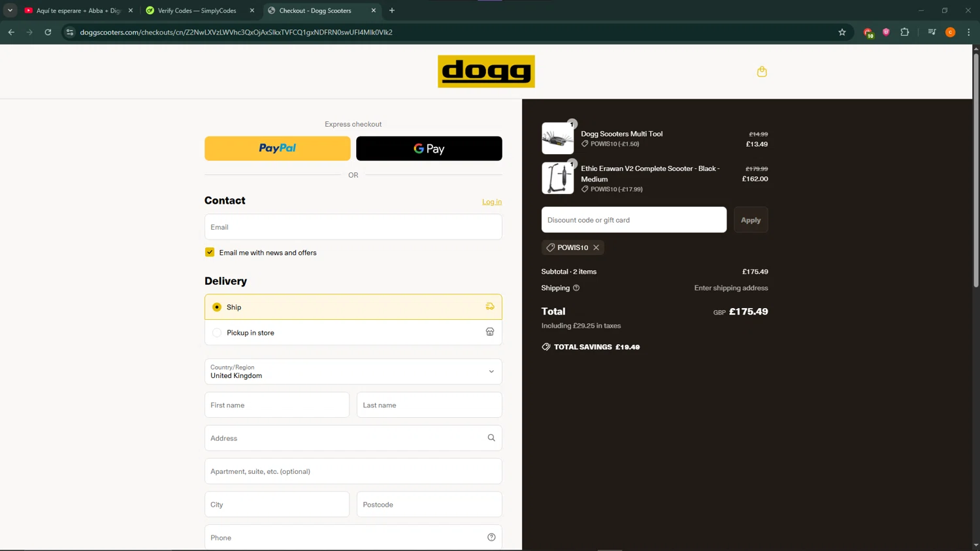Click the Total Savings tag icon
The height and width of the screenshot is (551, 980).
(x=546, y=347)
